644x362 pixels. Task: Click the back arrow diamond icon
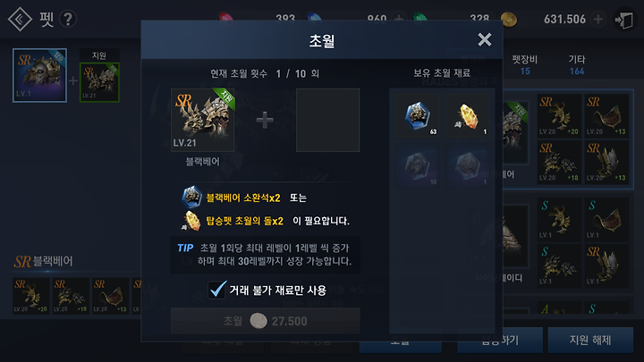tap(20, 19)
